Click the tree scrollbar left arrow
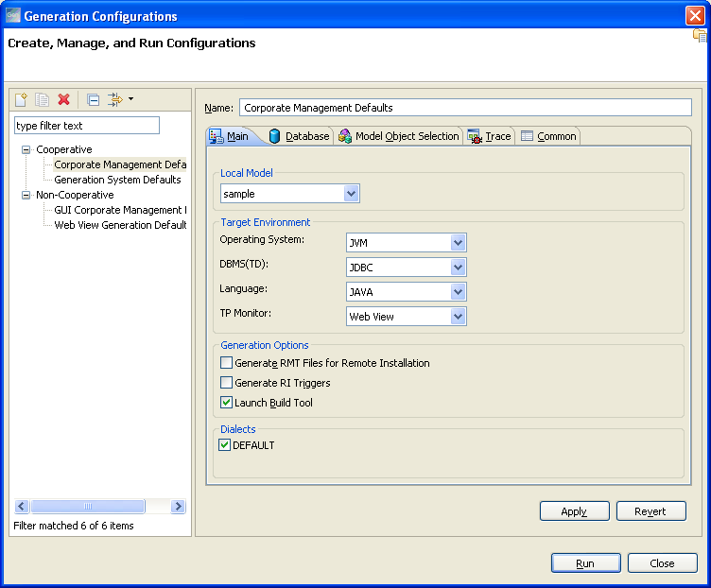 (x=22, y=506)
